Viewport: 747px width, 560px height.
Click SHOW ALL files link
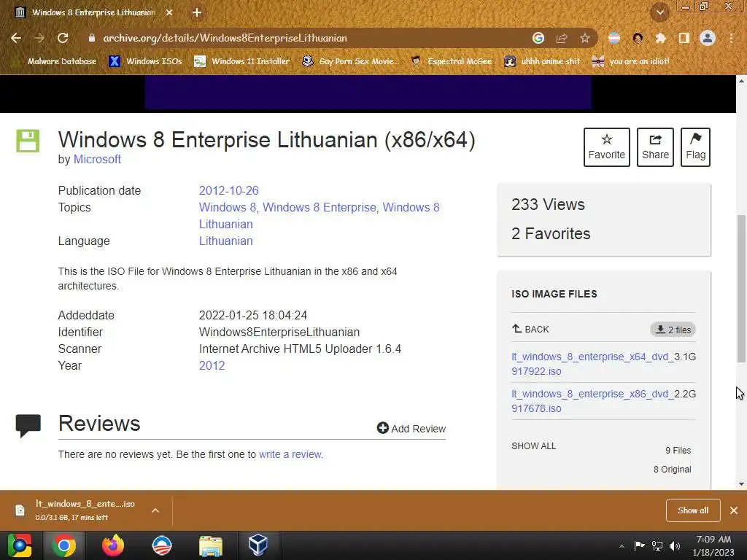click(x=533, y=446)
